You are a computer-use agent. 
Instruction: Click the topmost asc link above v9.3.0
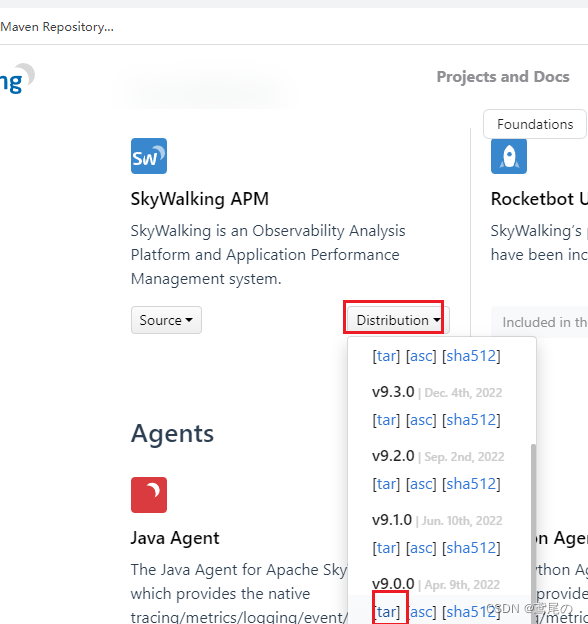pyautogui.click(x=421, y=356)
